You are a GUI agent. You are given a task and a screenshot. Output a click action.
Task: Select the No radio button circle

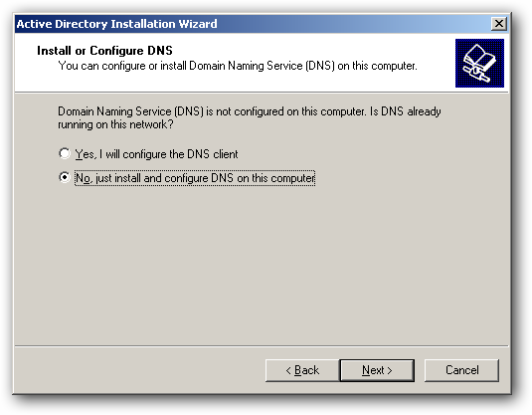65,177
